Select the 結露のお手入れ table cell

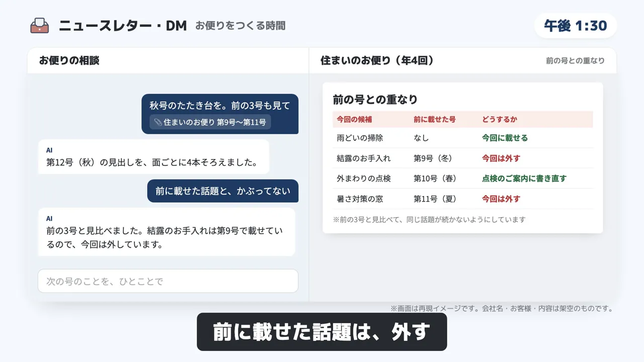364,158
